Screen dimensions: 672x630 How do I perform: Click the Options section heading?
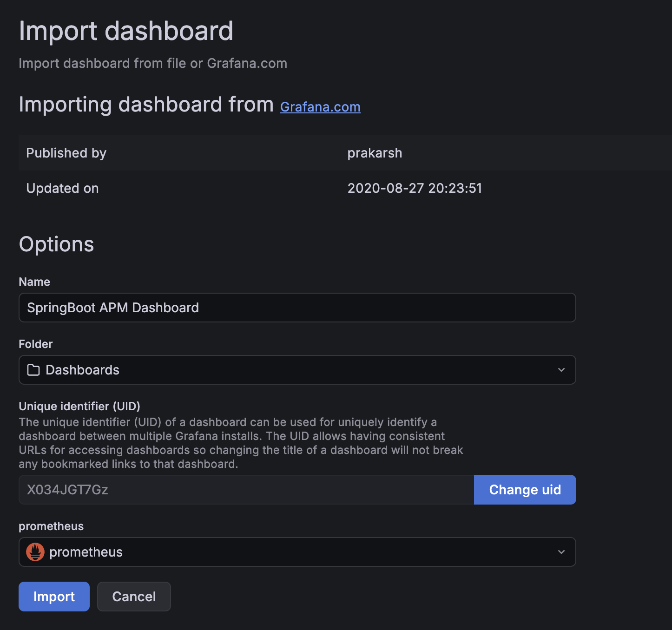[x=56, y=244]
